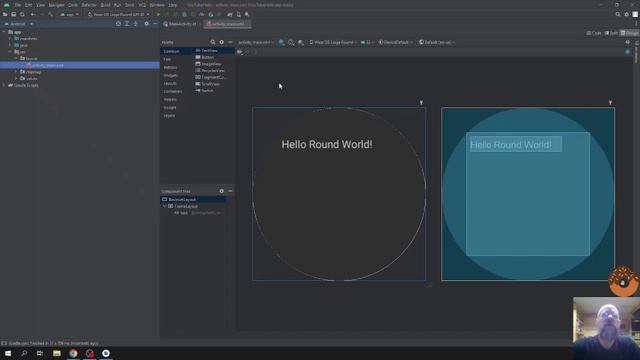Switch to Code view mode
This screenshot has height=360, width=640.
594,33
